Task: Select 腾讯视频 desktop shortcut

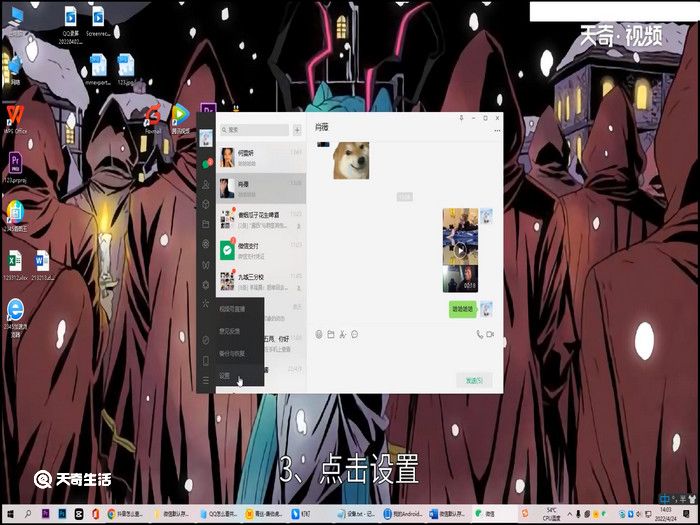Action: (180, 119)
